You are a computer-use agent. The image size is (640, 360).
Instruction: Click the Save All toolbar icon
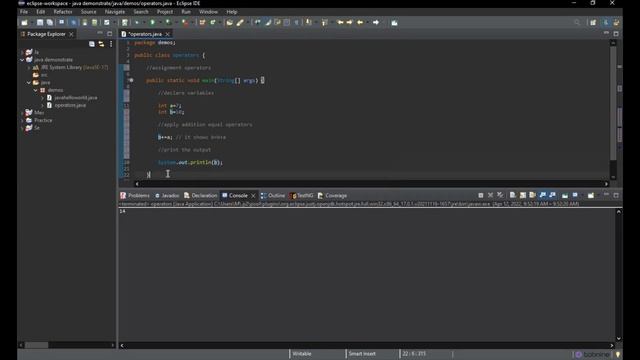[x=50, y=23]
